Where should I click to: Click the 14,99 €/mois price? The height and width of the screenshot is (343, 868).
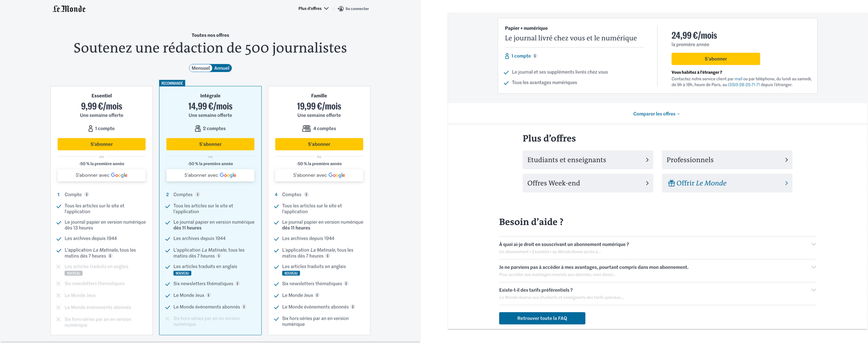(210, 106)
